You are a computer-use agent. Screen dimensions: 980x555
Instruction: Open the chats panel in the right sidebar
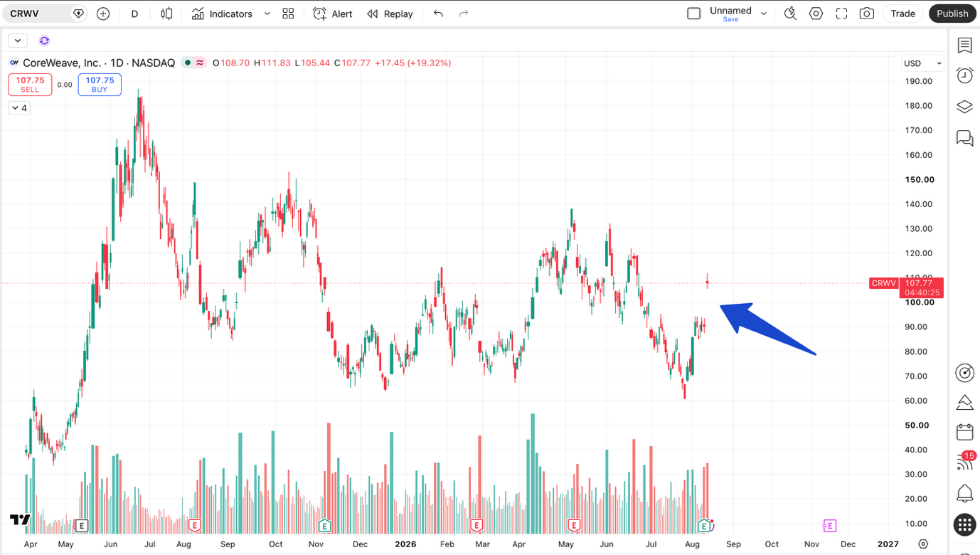click(965, 138)
